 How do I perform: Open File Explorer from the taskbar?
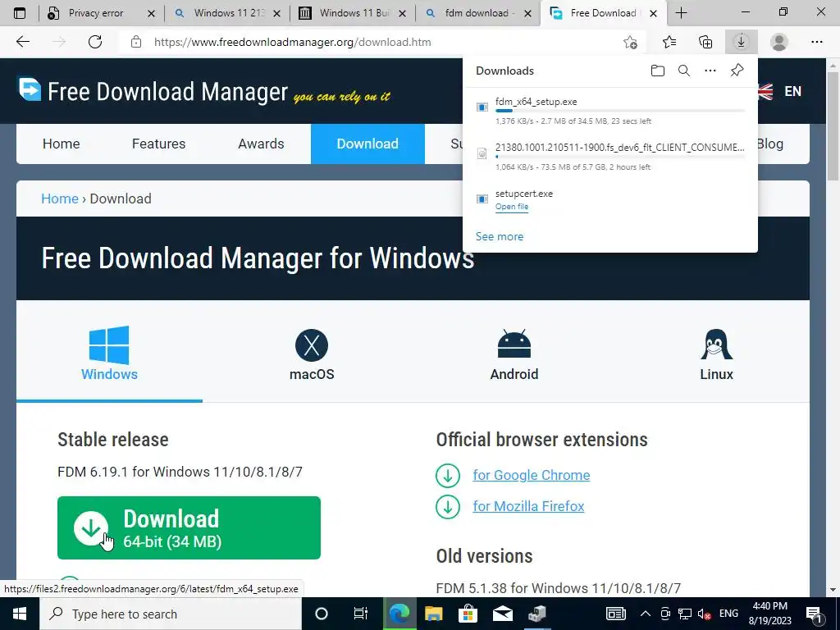point(433,614)
